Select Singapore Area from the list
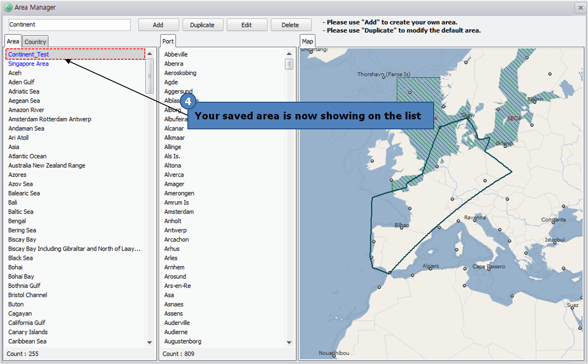This screenshot has height=364, width=588. tap(29, 64)
